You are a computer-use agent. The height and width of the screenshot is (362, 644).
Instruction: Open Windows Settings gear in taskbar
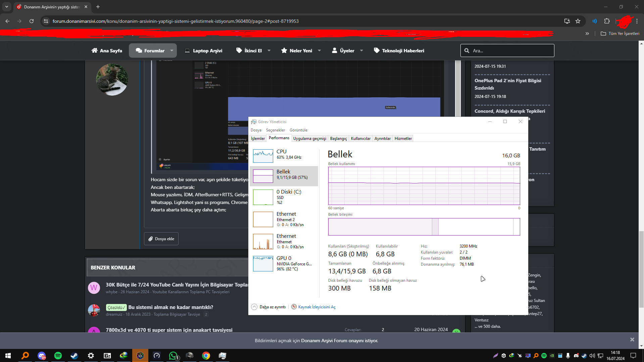(91, 356)
